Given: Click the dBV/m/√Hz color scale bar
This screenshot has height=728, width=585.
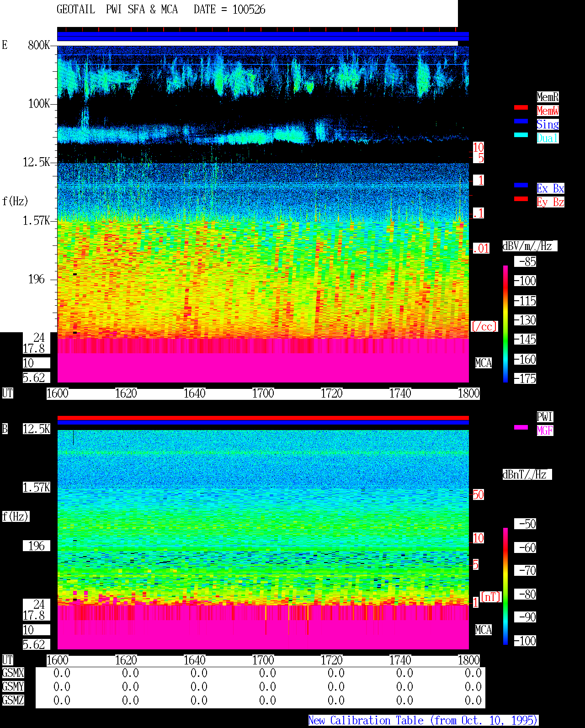Looking at the screenshot, I should 505,324.
